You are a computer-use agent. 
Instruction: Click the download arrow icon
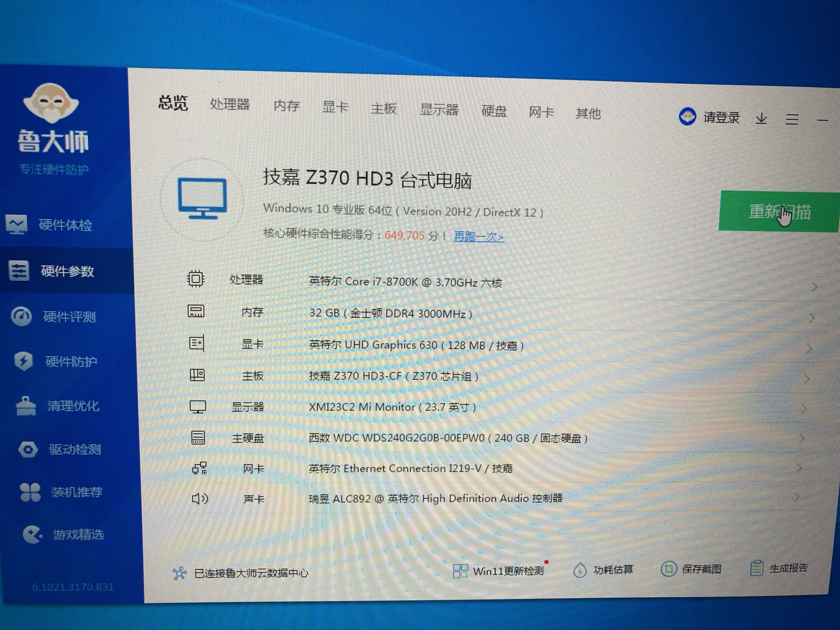pos(761,118)
